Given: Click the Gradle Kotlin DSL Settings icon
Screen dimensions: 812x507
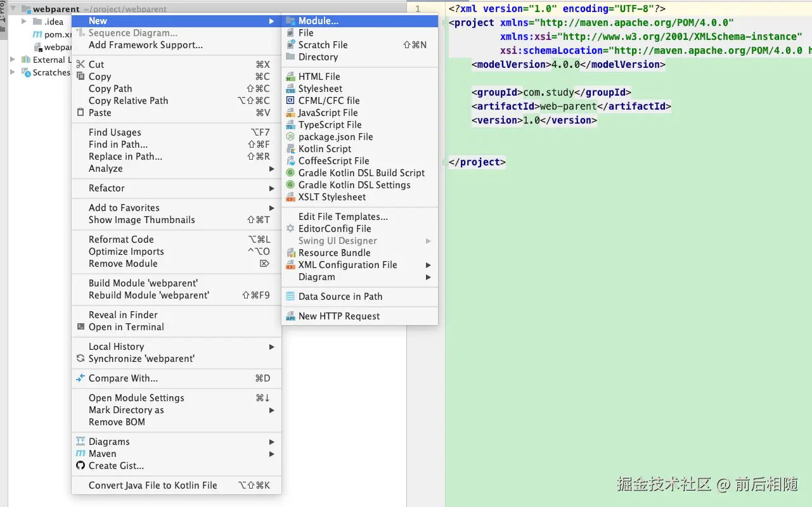Looking at the screenshot, I should point(290,185).
